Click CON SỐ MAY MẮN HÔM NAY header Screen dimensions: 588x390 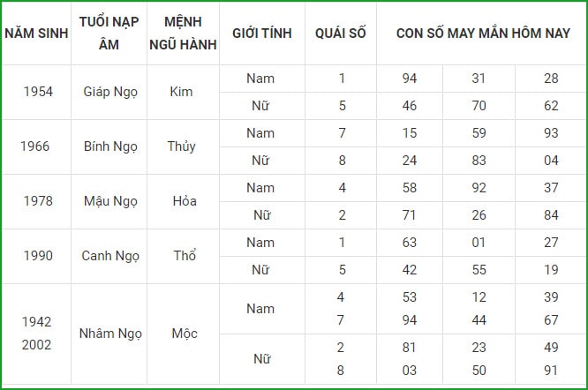tap(483, 33)
